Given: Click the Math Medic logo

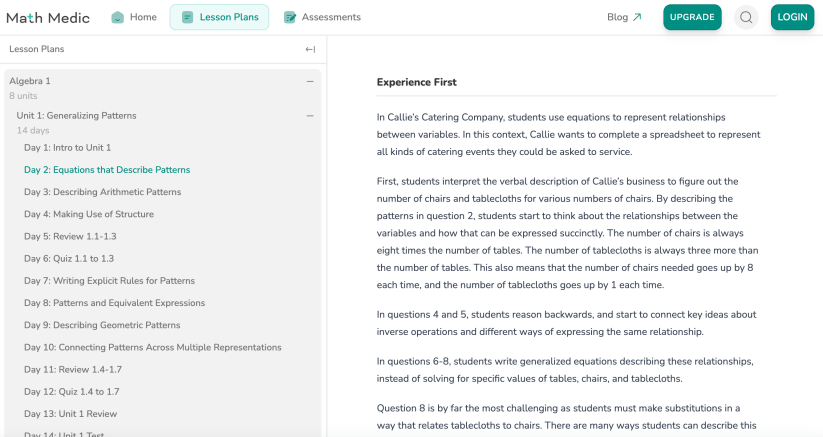Looking at the screenshot, I should pyautogui.click(x=48, y=17).
